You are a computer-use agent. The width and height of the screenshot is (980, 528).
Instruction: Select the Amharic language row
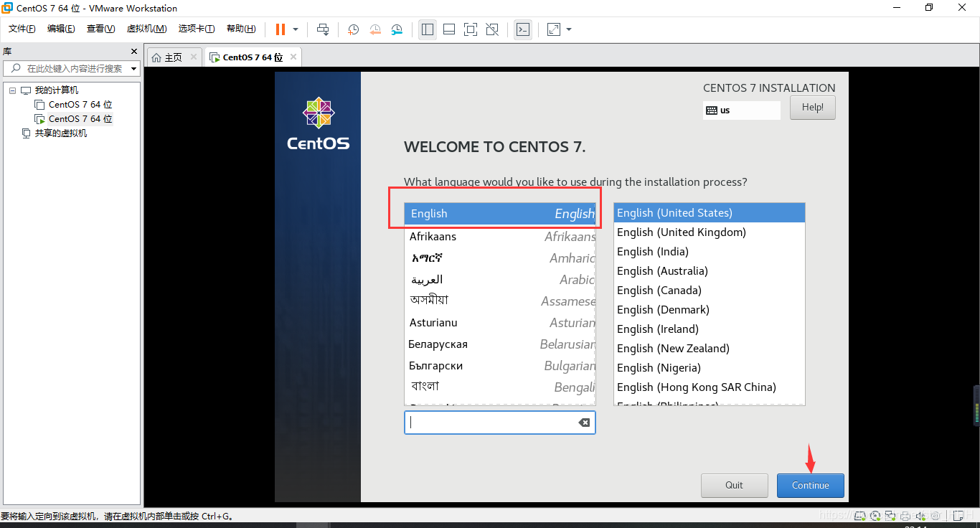click(x=500, y=258)
